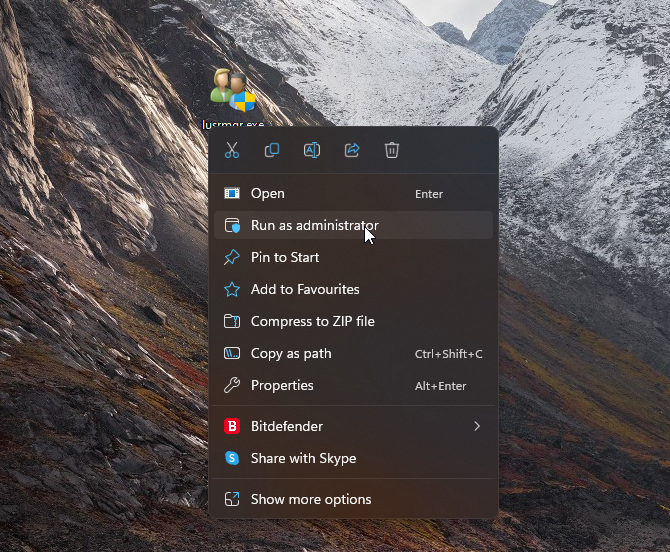670x552 pixels.
Task: Click the Delete trash bin icon
Action: (x=392, y=150)
